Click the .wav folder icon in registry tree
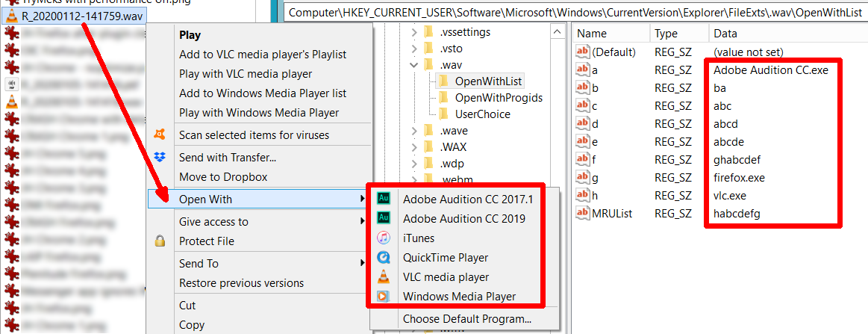 click(428, 66)
